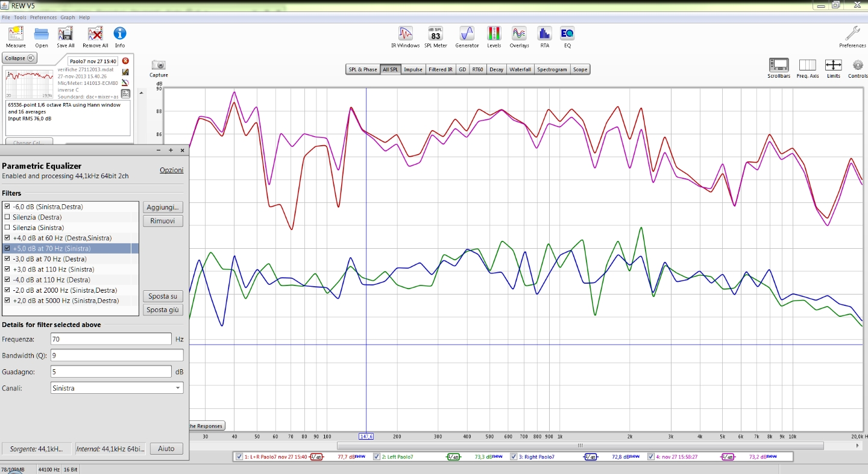Open smoothing selector for nov 27 15:58:27 trace
868x474 pixels.
click(x=728, y=457)
